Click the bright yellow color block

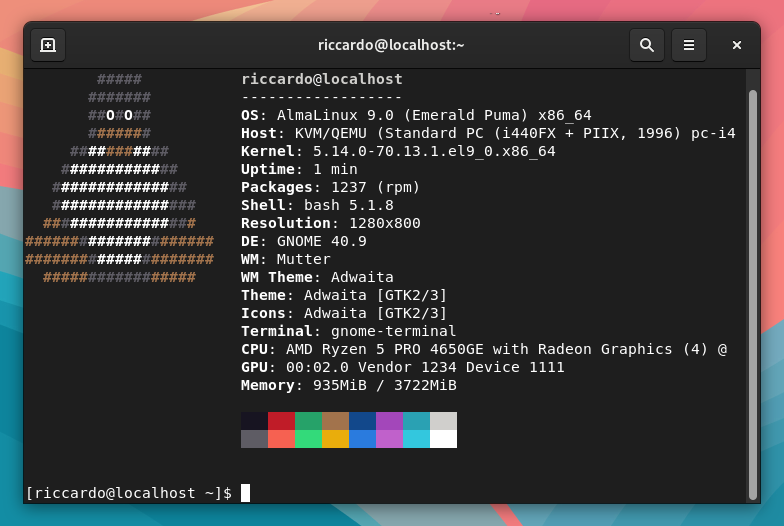[x=336, y=439]
